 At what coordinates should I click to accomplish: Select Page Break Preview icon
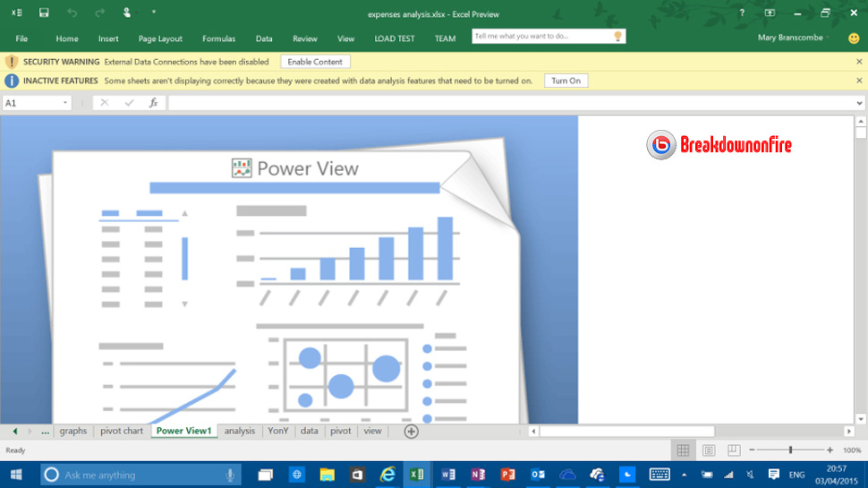click(x=734, y=450)
